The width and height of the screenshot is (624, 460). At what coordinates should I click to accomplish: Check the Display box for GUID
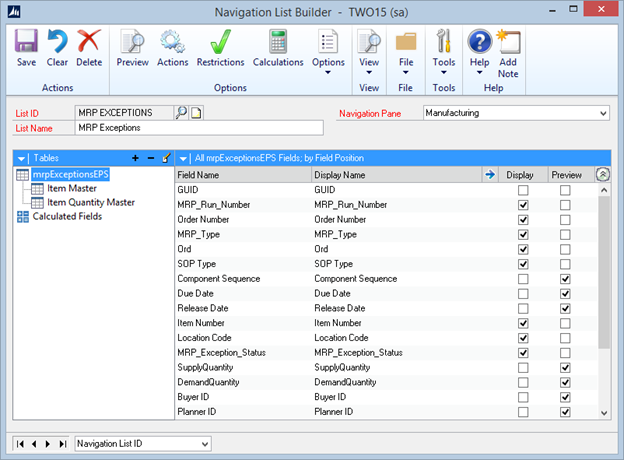click(x=523, y=190)
